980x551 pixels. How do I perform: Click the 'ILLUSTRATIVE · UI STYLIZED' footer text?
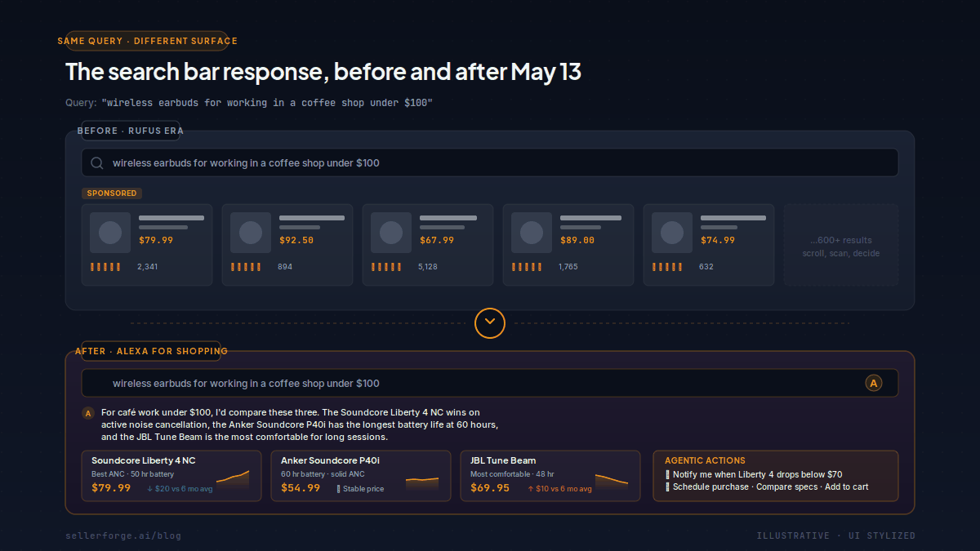(836, 535)
